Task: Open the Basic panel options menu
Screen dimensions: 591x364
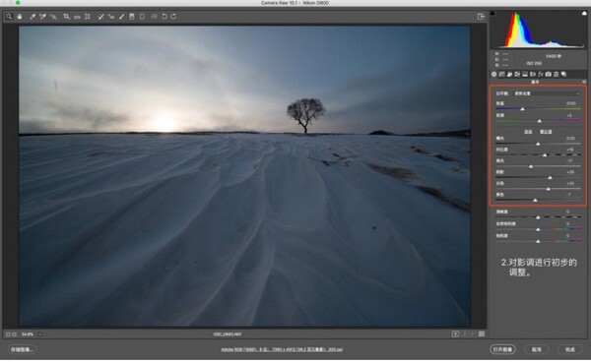Action: coord(584,82)
